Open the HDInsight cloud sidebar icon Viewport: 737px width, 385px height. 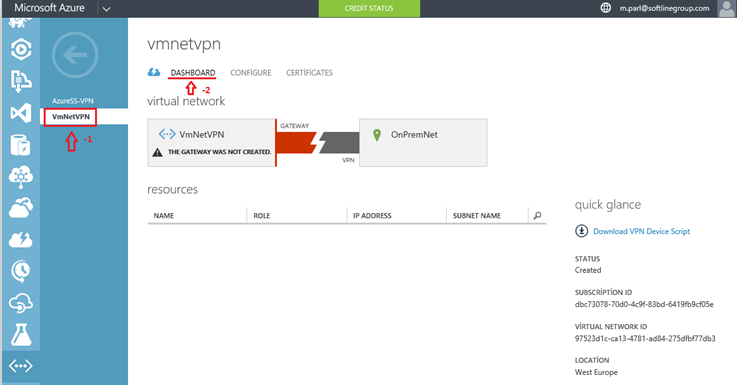click(x=21, y=177)
